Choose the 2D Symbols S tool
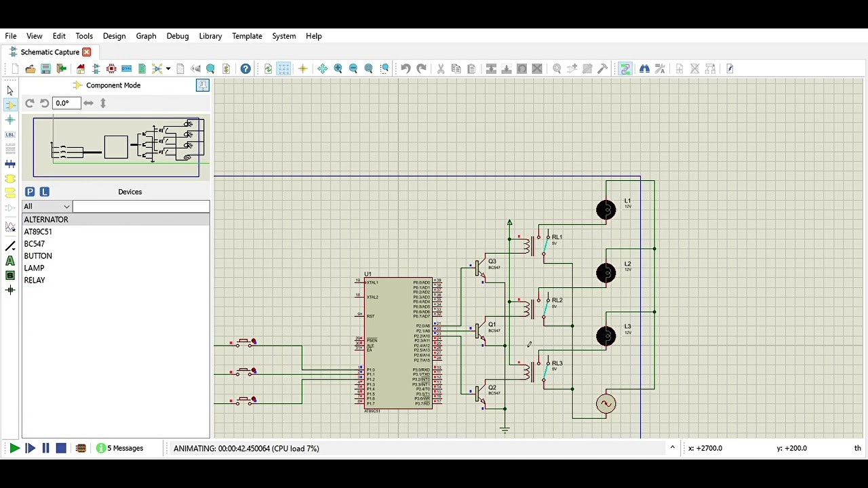 [10, 275]
